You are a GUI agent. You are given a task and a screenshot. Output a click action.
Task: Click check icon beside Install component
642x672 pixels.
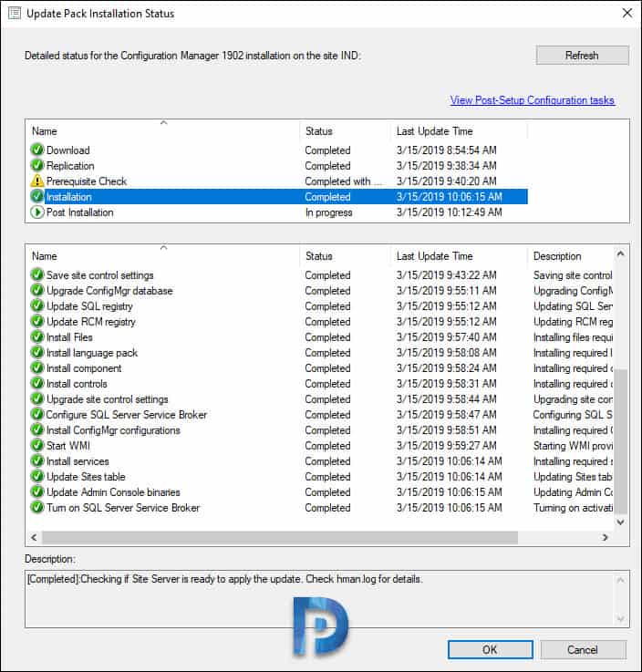[x=37, y=367]
